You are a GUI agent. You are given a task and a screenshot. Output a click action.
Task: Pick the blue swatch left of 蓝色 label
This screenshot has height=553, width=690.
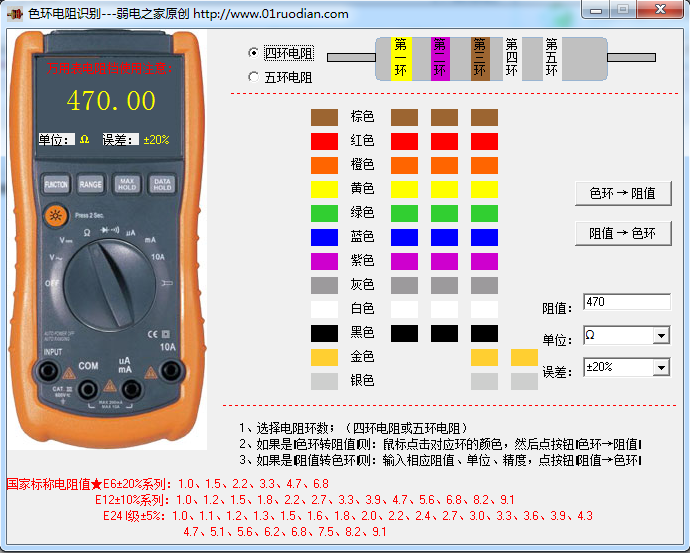pyautogui.click(x=325, y=237)
